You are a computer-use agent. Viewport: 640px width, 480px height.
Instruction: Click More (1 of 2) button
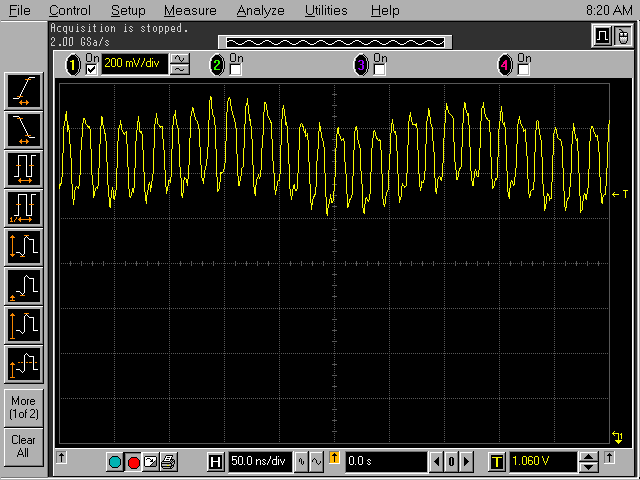coord(23,407)
